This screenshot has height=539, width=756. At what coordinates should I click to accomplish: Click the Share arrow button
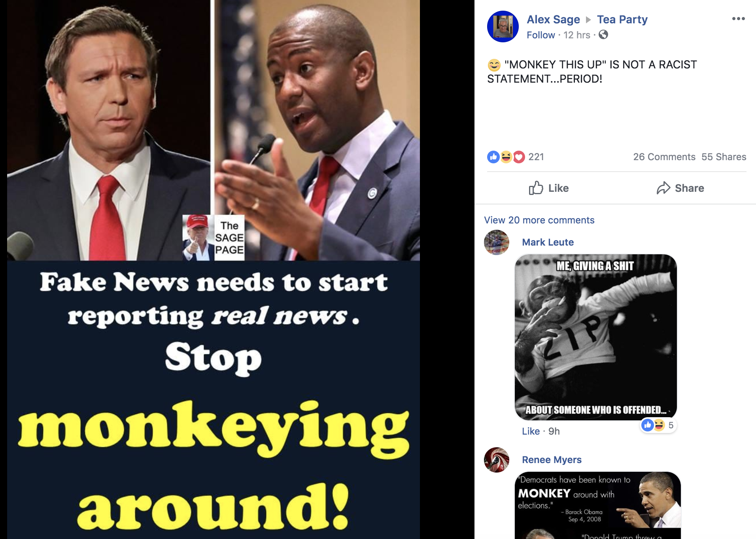680,188
